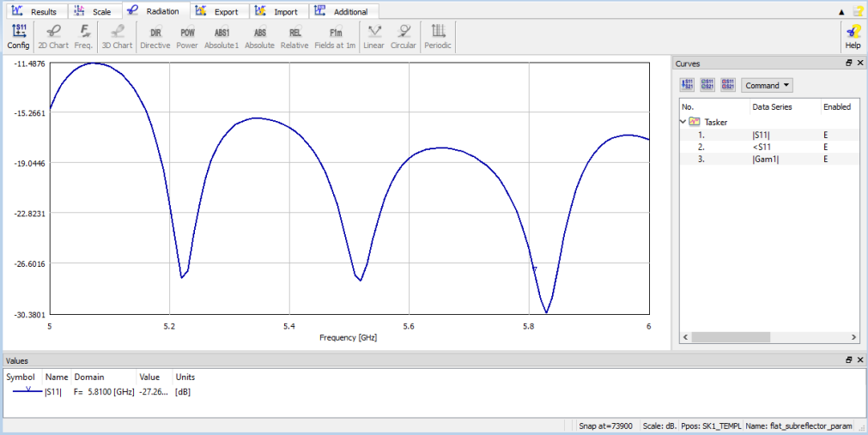Click the Units column header in Values

click(x=185, y=377)
